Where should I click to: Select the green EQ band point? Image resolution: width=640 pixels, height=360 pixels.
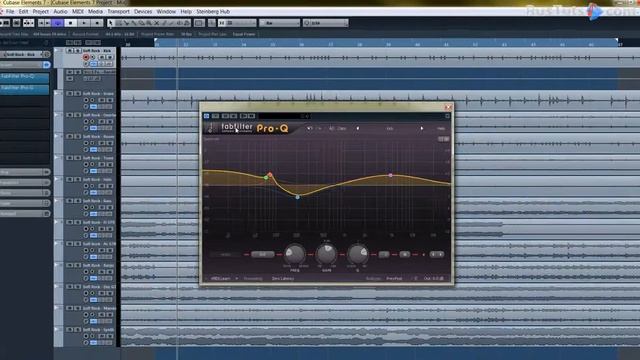point(266,178)
